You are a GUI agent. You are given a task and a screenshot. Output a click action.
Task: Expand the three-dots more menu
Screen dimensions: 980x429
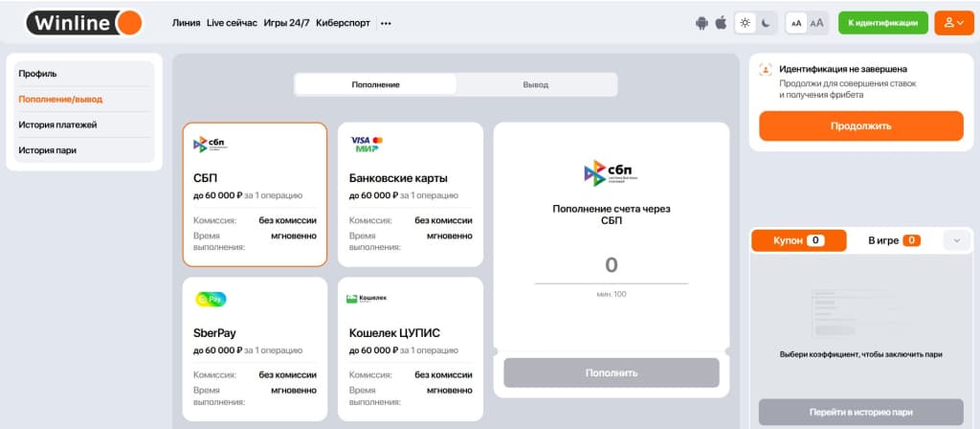point(386,23)
